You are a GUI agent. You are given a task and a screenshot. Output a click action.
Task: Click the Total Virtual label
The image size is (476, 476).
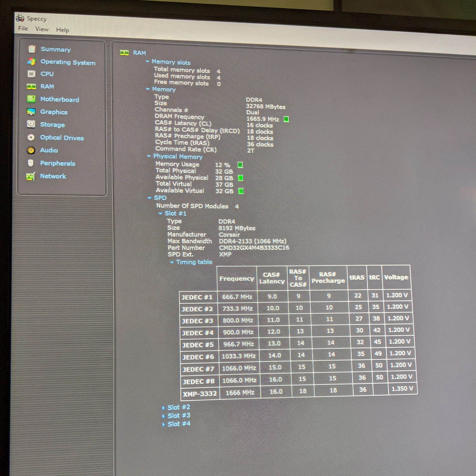pyautogui.click(x=173, y=184)
